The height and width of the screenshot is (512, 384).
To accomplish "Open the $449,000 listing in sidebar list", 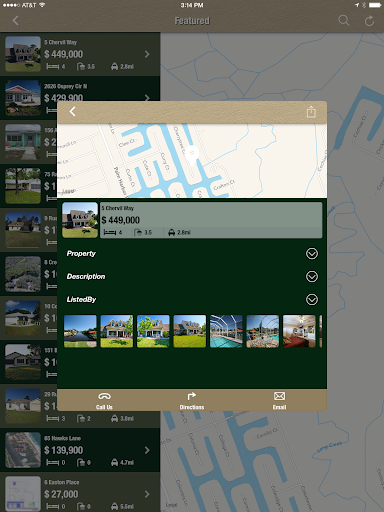I will [x=80, y=54].
